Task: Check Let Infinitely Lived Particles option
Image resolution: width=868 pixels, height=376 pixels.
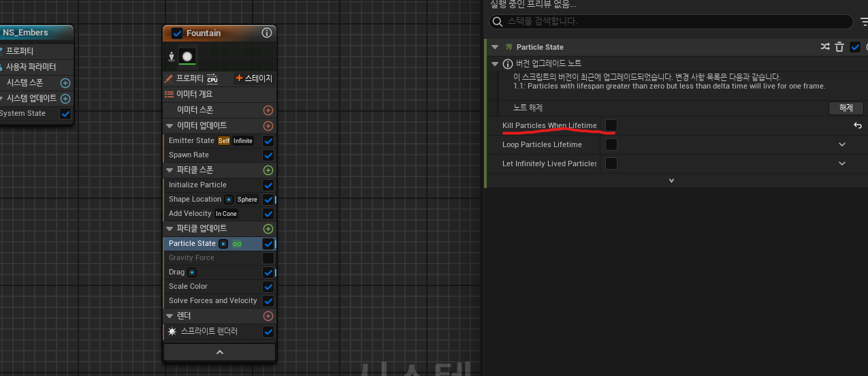Action: point(611,163)
